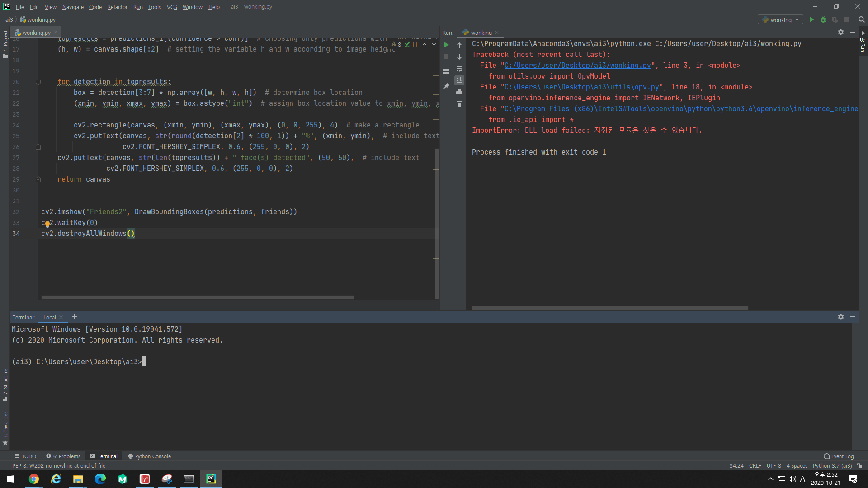868x488 pixels.
Task: Open the opv.py traceback file link
Action: pos(581,87)
